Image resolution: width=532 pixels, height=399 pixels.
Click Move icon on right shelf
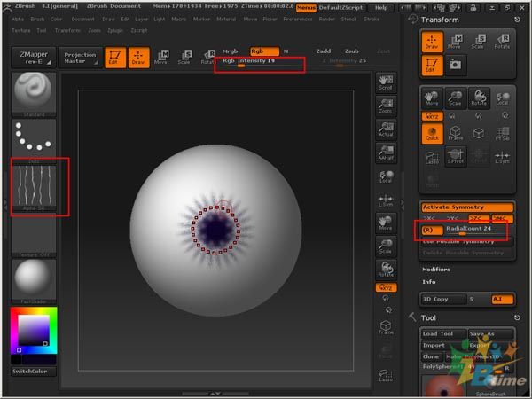coord(386,223)
